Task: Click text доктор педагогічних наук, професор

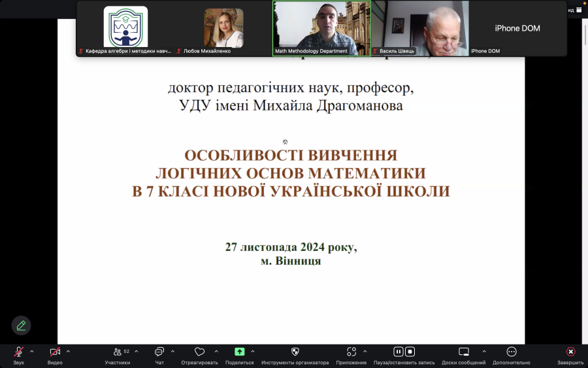Action: pyautogui.click(x=291, y=88)
